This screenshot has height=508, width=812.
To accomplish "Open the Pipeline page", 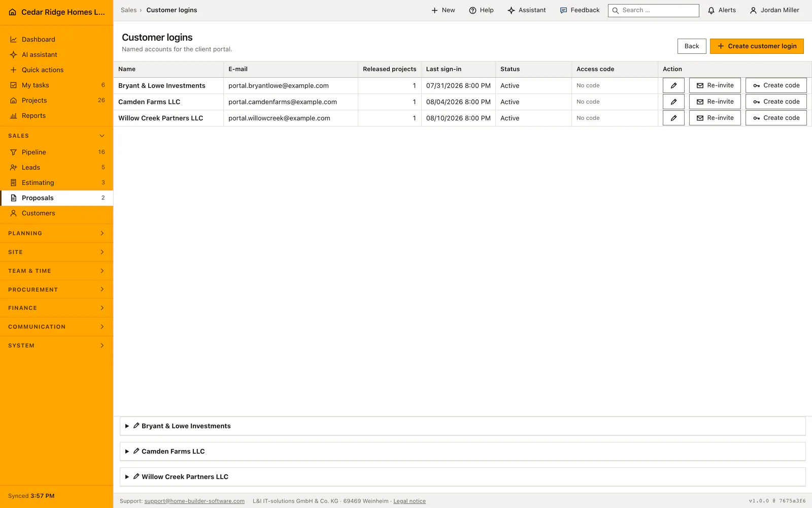I will click(x=56, y=152).
